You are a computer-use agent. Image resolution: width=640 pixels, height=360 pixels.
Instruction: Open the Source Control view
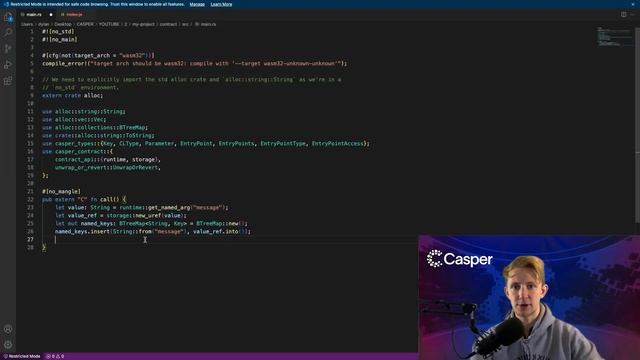point(8,49)
